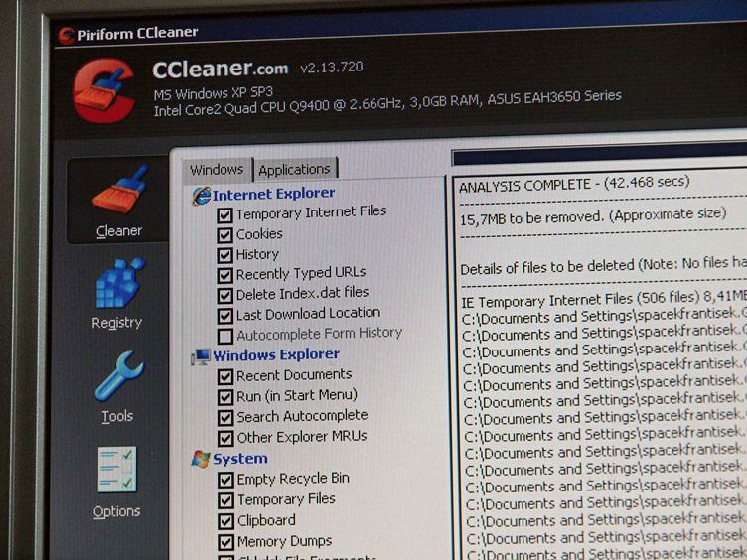Click the '15,7MB to be removed' line

point(593,216)
